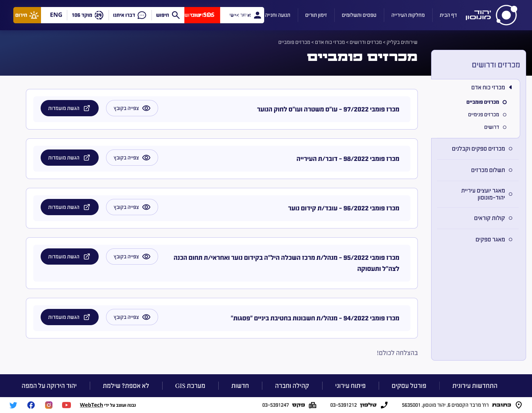Open פיתוח עירוני footer link

[x=350, y=386]
